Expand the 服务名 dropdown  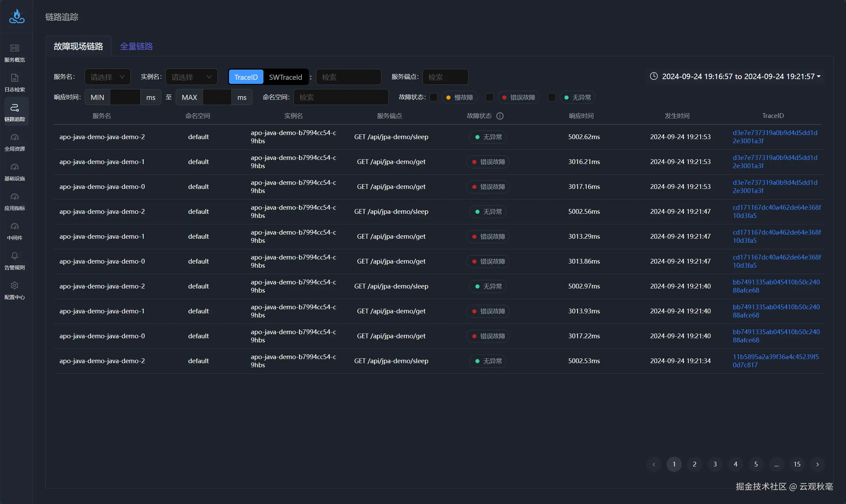(107, 77)
